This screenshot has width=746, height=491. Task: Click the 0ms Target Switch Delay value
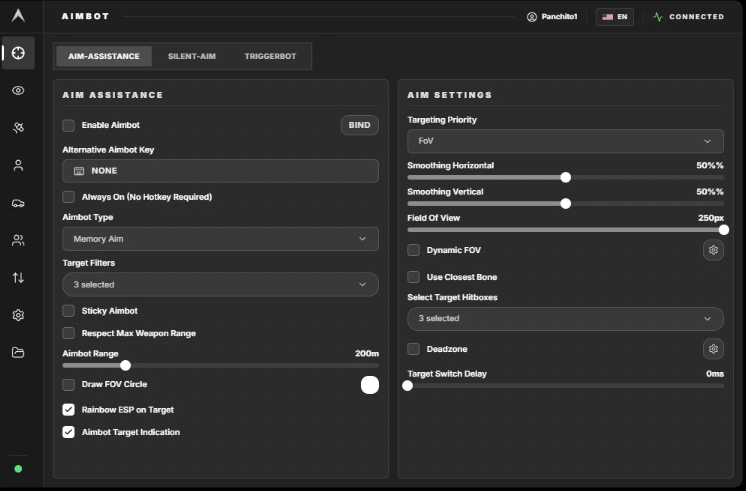tap(715, 374)
